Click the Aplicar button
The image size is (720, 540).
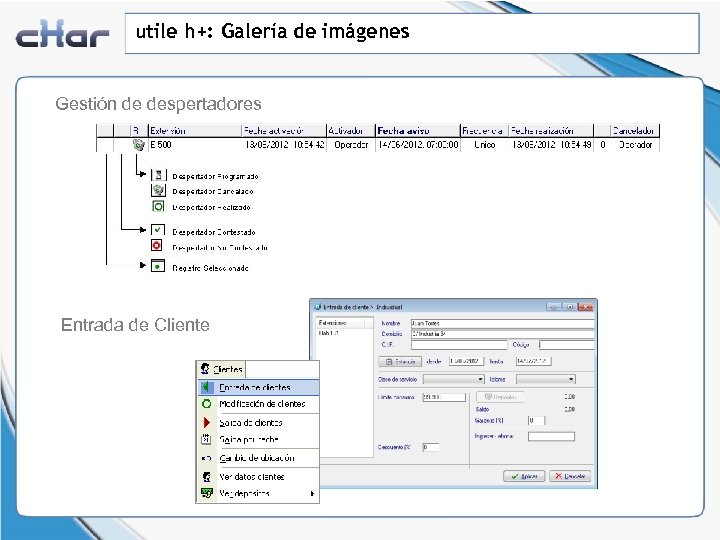524,476
